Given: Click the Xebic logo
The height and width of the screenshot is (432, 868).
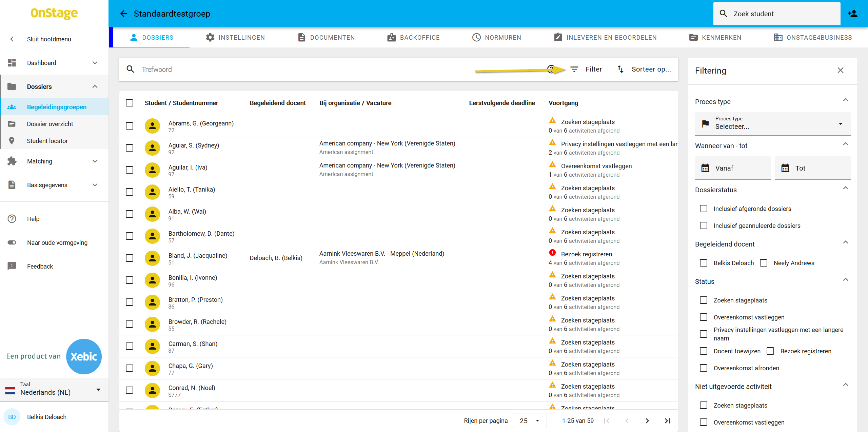Looking at the screenshot, I should 84,356.
